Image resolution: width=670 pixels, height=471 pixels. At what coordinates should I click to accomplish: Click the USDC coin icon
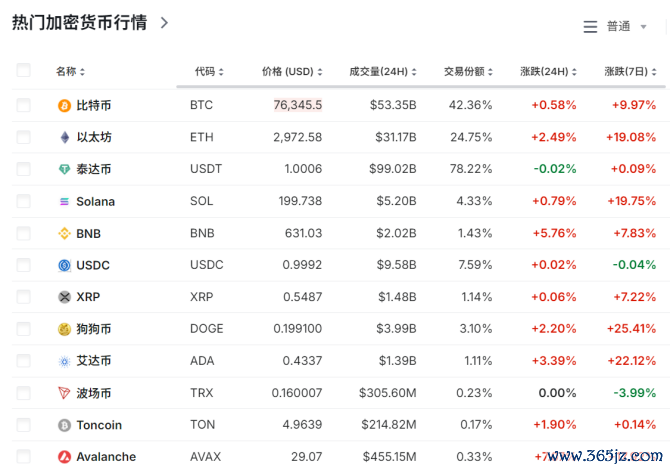click(x=65, y=265)
